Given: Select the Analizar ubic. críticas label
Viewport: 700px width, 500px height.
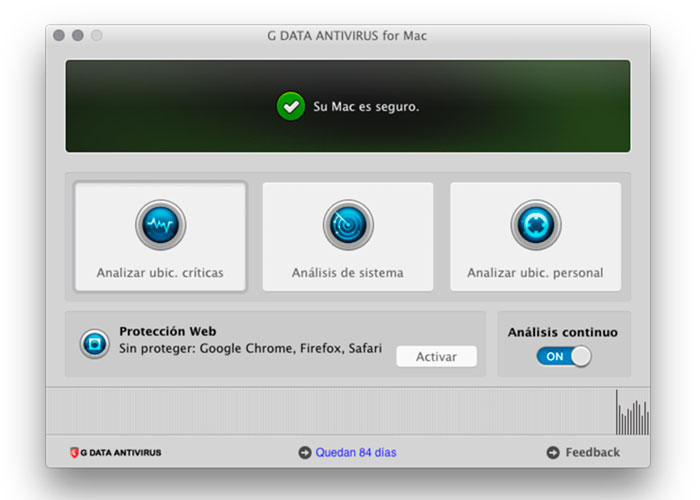Looking at the screenshot, I should tap(160, 273).
